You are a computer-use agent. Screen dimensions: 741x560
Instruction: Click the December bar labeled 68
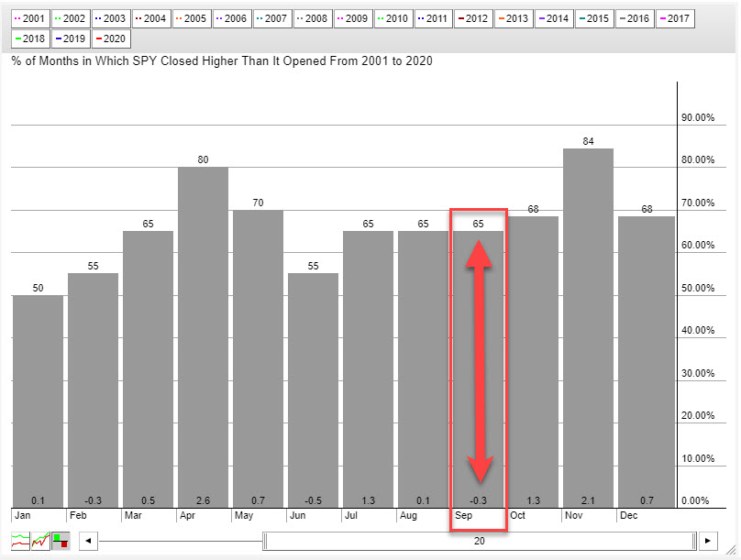pos(647,362)
